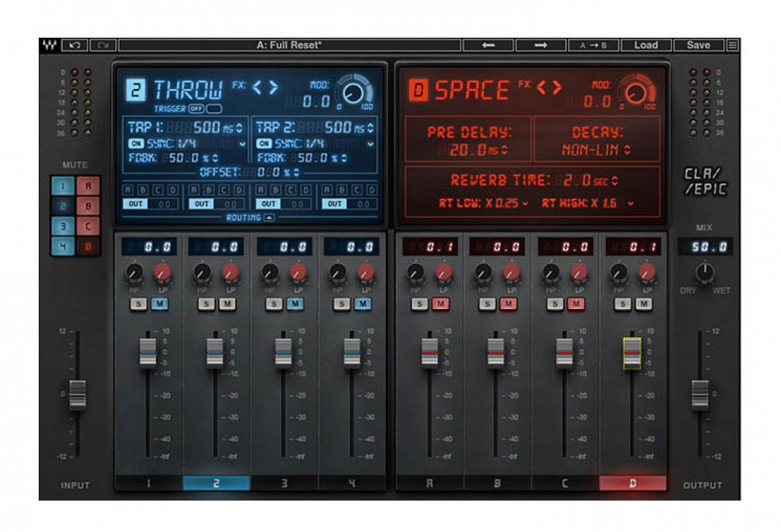The height and width of the screenshot is (532, 781).
Task: Select reverb channel tab A
Action: [430, 483]
